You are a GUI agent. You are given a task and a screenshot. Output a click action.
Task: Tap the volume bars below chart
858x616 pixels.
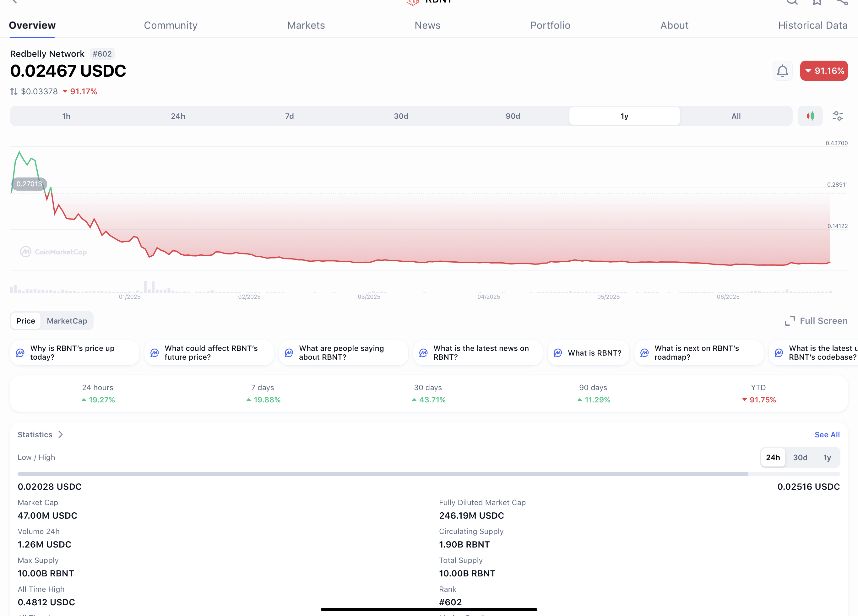pyautogui.click(x=420, y=287)
